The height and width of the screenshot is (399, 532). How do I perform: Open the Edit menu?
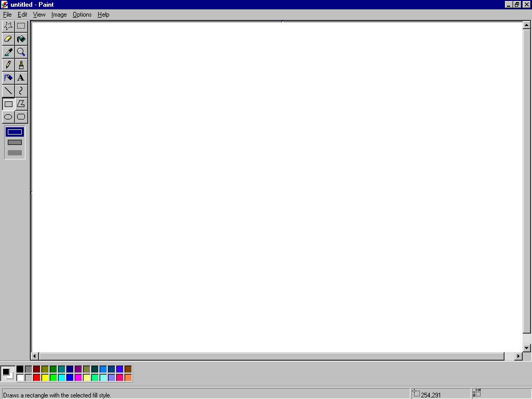click(x=22, y=15)
